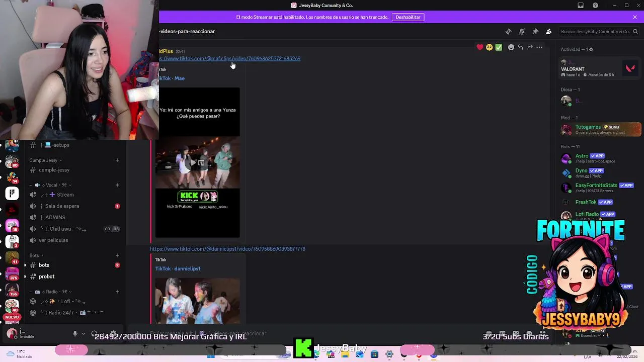Open the Actividad settings gear
Screen dimensions: 644x362
591,49
